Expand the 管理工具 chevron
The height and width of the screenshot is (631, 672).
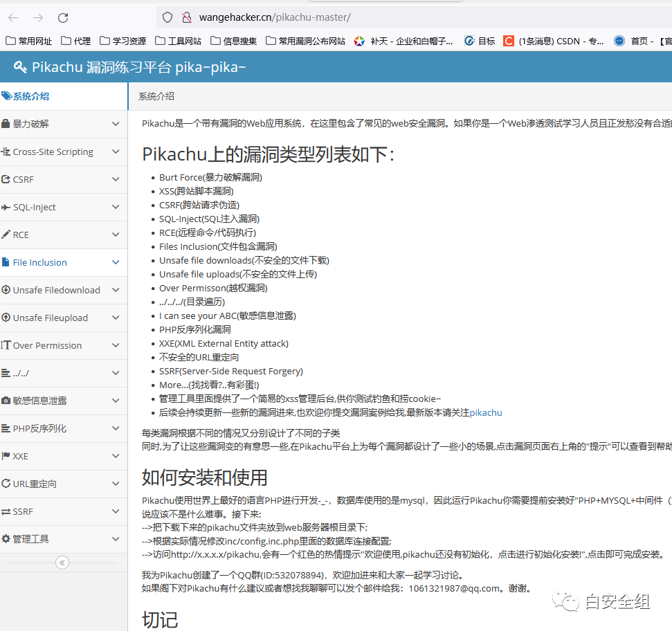click(x=116, y=539)
